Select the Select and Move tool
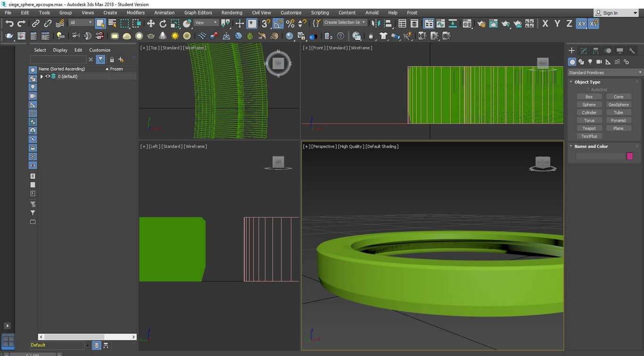The width and height of the screenshot is (644, 356). pos(151,23)
